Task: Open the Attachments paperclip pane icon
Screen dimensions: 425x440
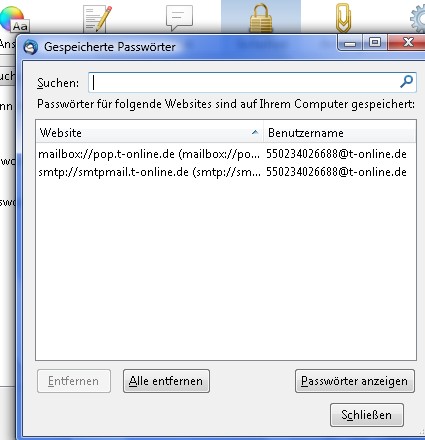Action: coord(344,18)
